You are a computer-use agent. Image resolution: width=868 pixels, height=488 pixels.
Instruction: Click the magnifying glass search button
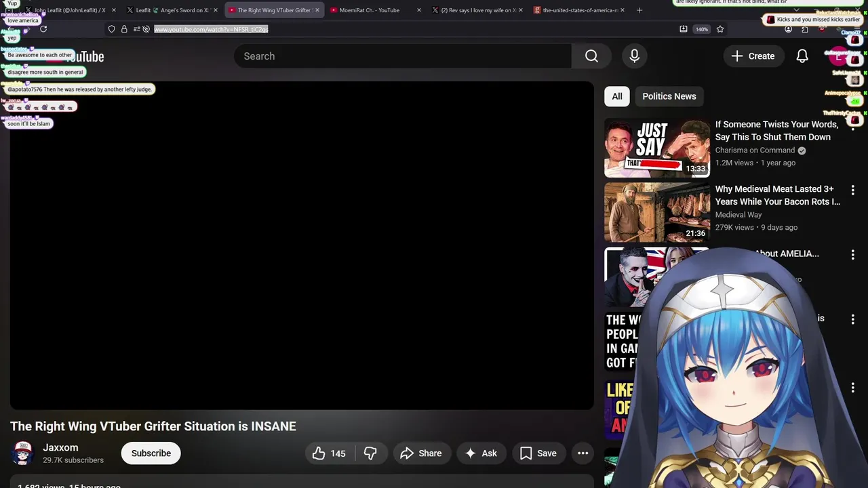[592, 56]
